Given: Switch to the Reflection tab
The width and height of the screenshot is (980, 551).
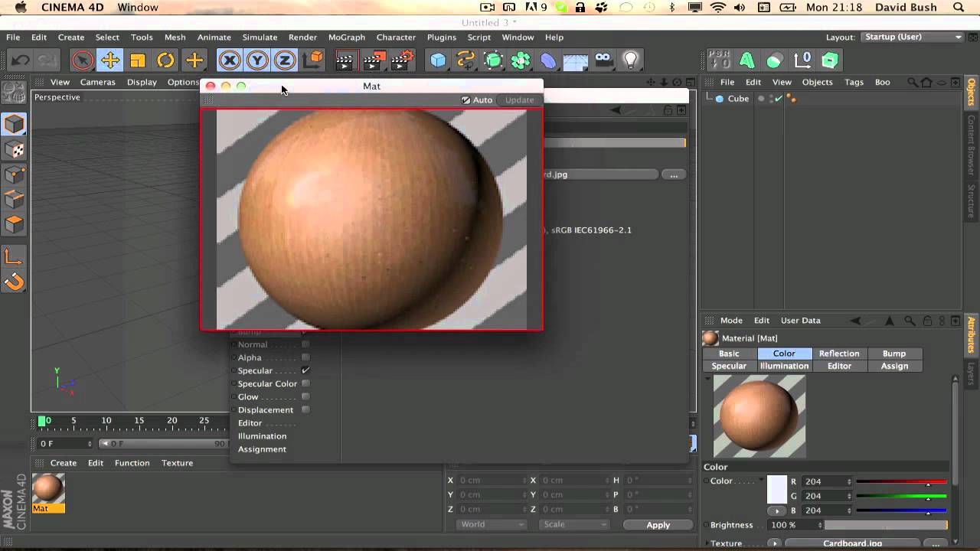Looking at the screenshot, I should click(839, 354).
